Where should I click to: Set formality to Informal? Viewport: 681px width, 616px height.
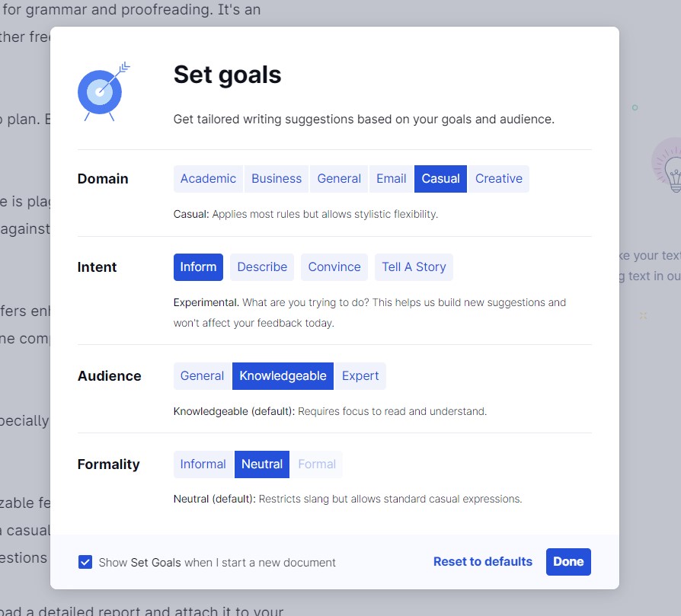(203, 464)
